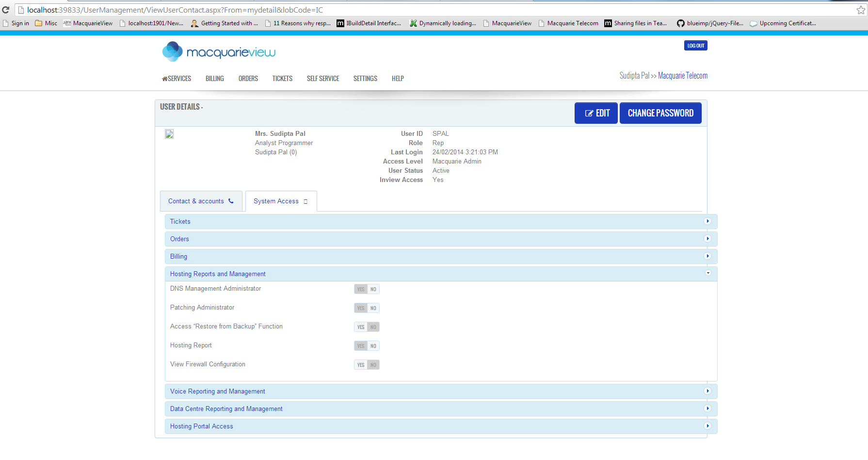Open the Dynamically loading bookmark
Screen dimensions: 868x460
pos(443,23)
